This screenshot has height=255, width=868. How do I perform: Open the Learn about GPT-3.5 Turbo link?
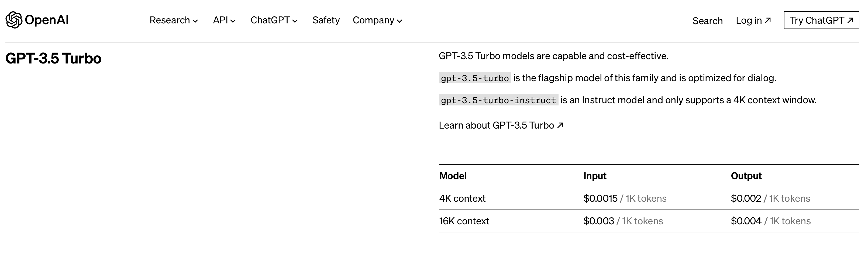[x=496, y=125]
